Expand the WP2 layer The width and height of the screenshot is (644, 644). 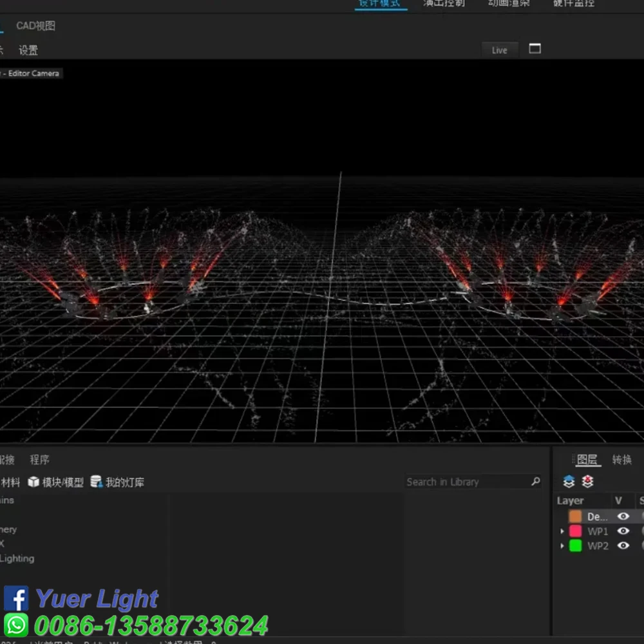pos(562,546)
